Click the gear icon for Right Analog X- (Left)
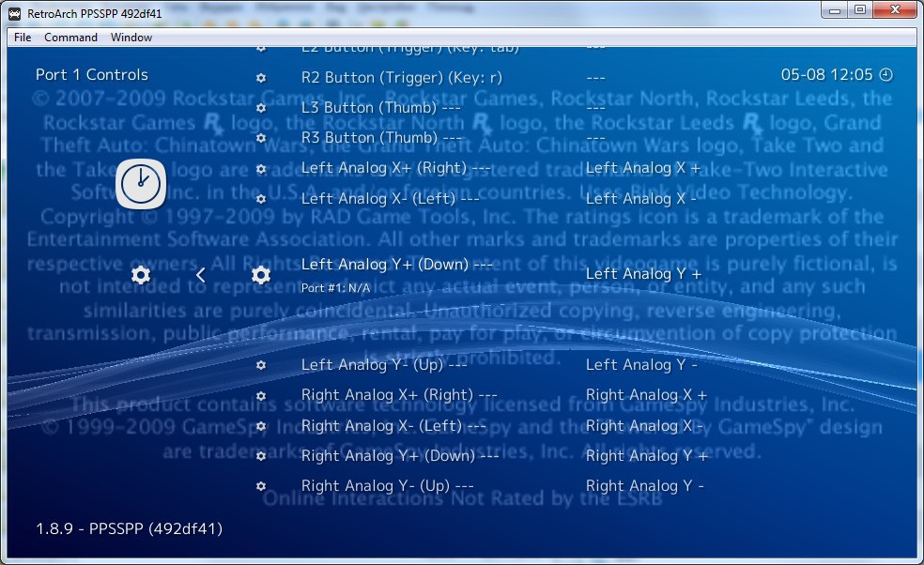Image resolution: width=924 pixels, height=565 pixels. coord(261,426)
